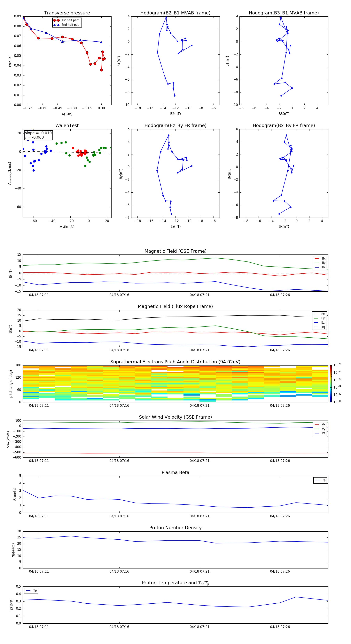The height and width of the screenshot is (644, 351).
Task: Click the Bx legend entry in GSE magnetic field
Action: tap(320, 259)
